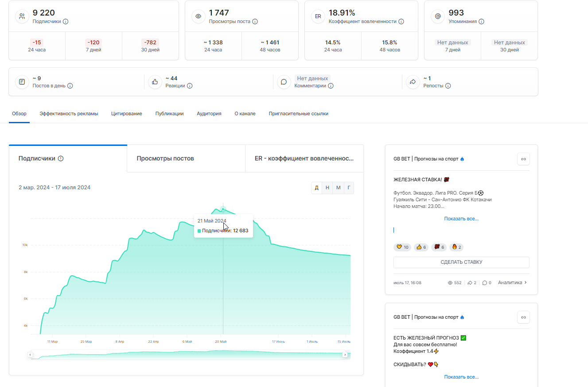Screen dimensions: 588x387
Task: Open Эффективность рекламы tab
Action: 69,113
